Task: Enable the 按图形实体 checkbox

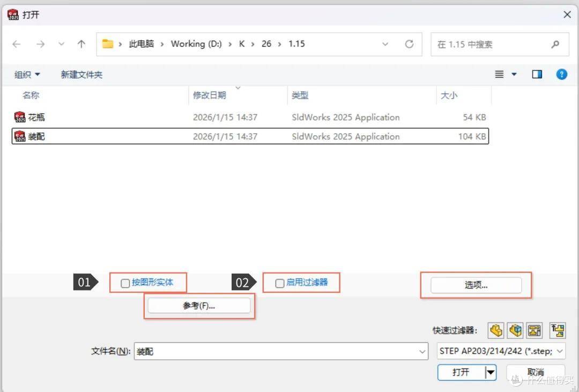Action: (125, 283)
